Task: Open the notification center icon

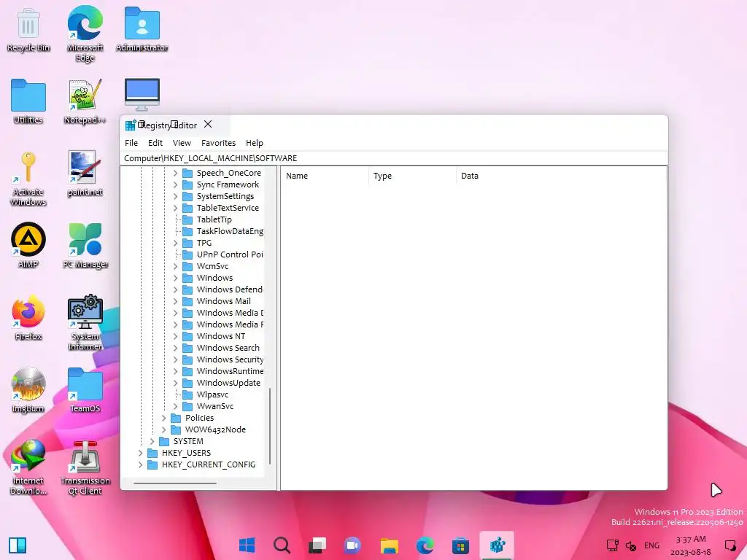Action: (x=729, y=545)
